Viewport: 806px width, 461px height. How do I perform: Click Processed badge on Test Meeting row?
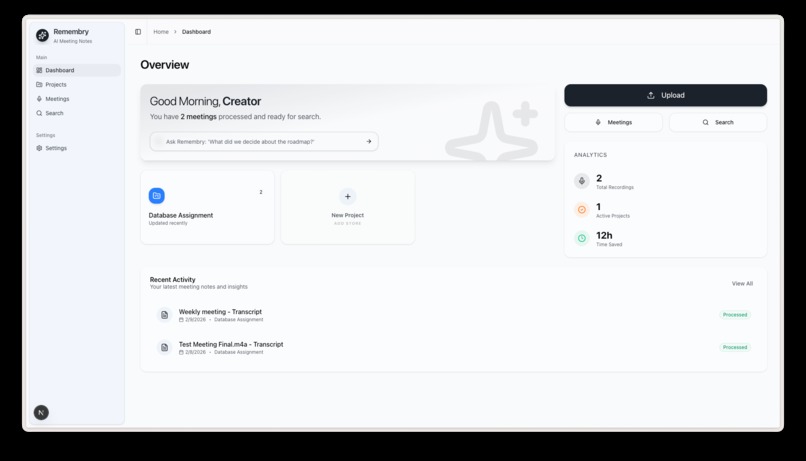735,347
